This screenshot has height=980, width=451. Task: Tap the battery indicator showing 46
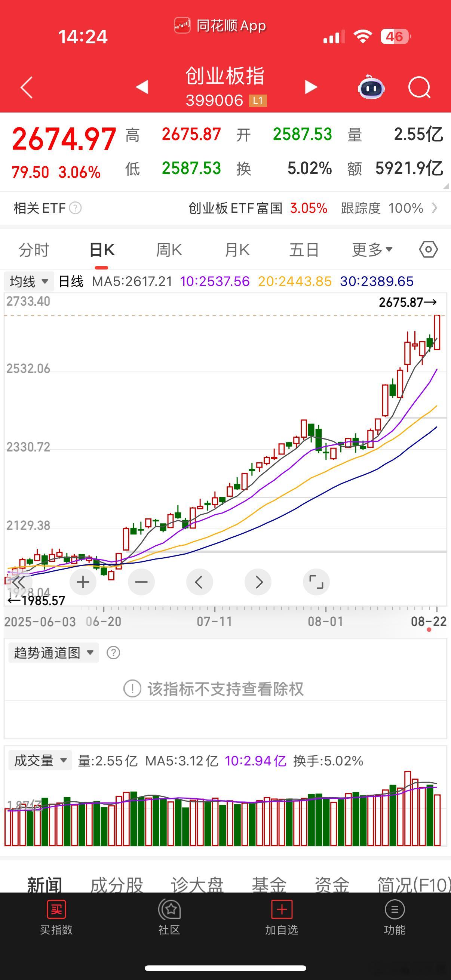coord(395,37)
